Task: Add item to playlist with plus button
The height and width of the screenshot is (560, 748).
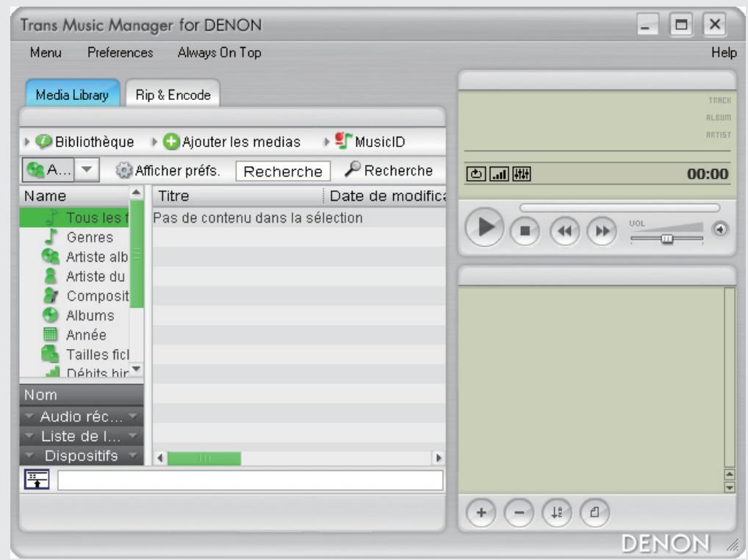Action: click(x=481, y=513)
